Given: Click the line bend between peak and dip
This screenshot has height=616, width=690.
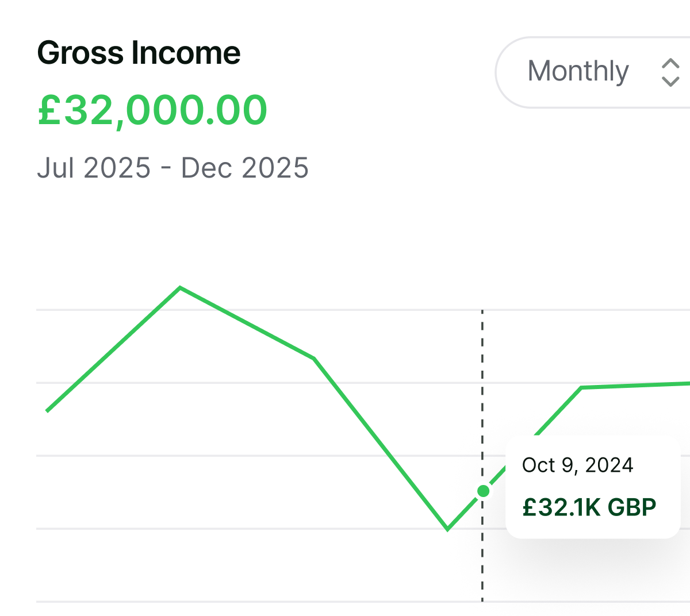Looking at the screenshot, I should pyautogui.click(x=314, y=359).
